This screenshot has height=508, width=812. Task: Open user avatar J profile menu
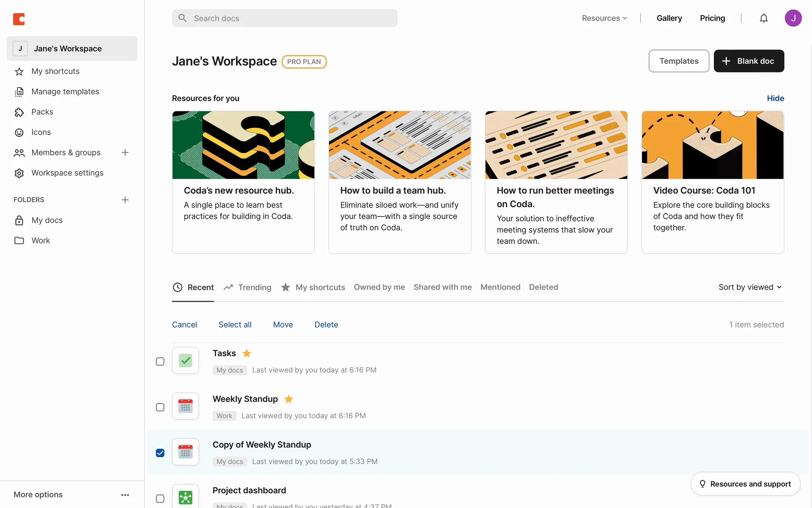click(793, 18)
